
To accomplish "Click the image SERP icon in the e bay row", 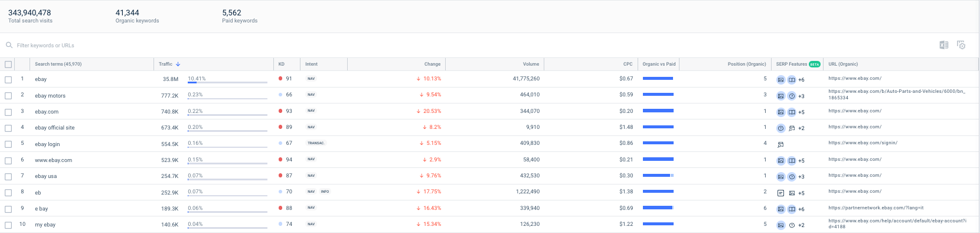I will point(780,209).
